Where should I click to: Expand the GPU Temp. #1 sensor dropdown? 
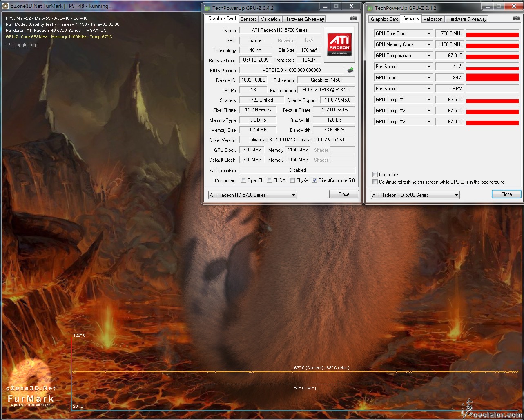tap(429, 100)
